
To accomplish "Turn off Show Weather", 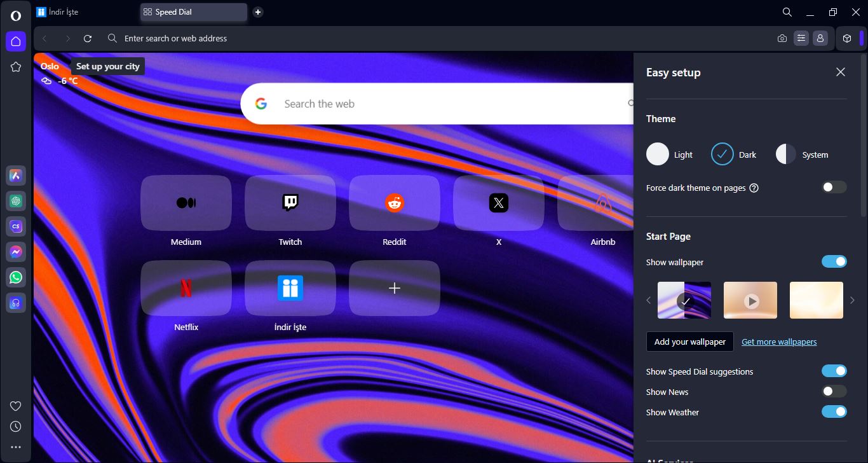I will click(x=834, y=411).
